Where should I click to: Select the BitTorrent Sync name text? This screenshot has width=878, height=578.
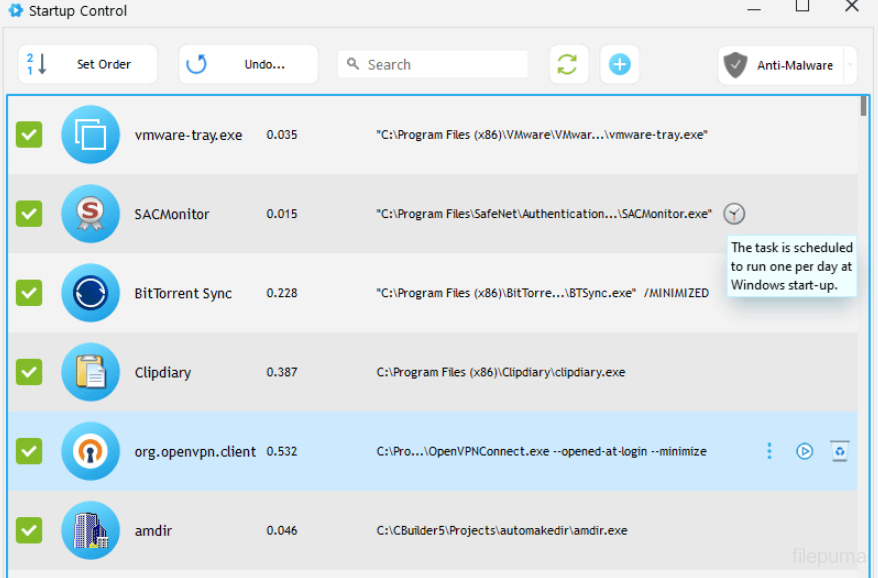point(183,293)
